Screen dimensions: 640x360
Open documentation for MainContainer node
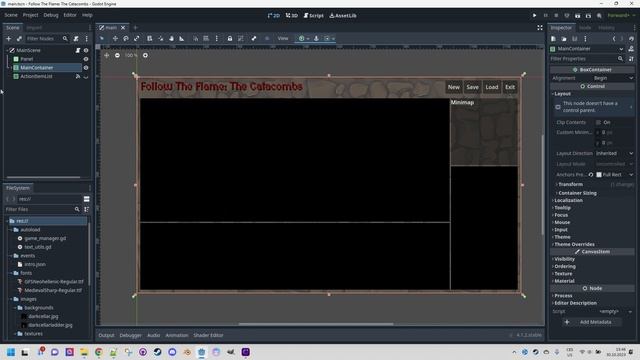click(x=631, y=49)
